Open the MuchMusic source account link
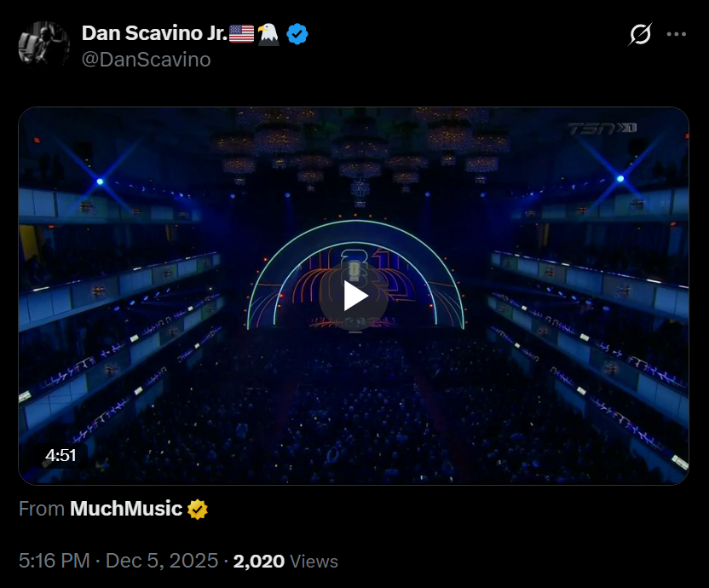The width and height of the screenshot is (709, 588). click(126, 509)
